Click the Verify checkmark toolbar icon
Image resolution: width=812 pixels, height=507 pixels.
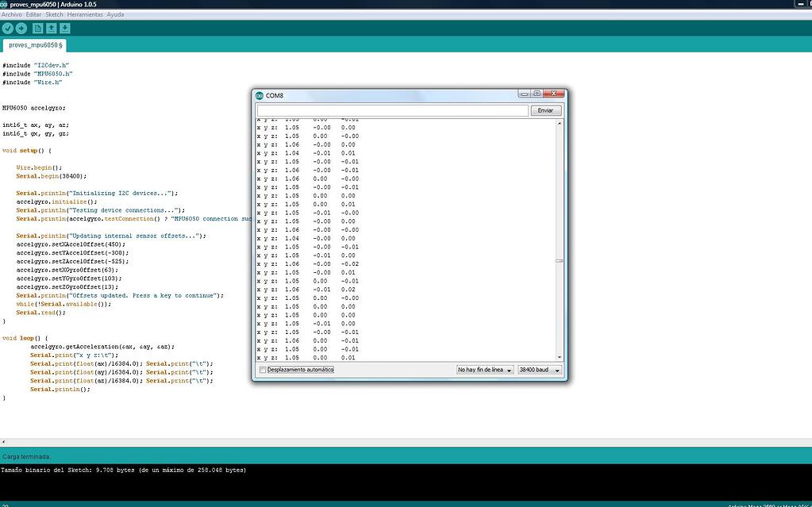coord(8,29)
